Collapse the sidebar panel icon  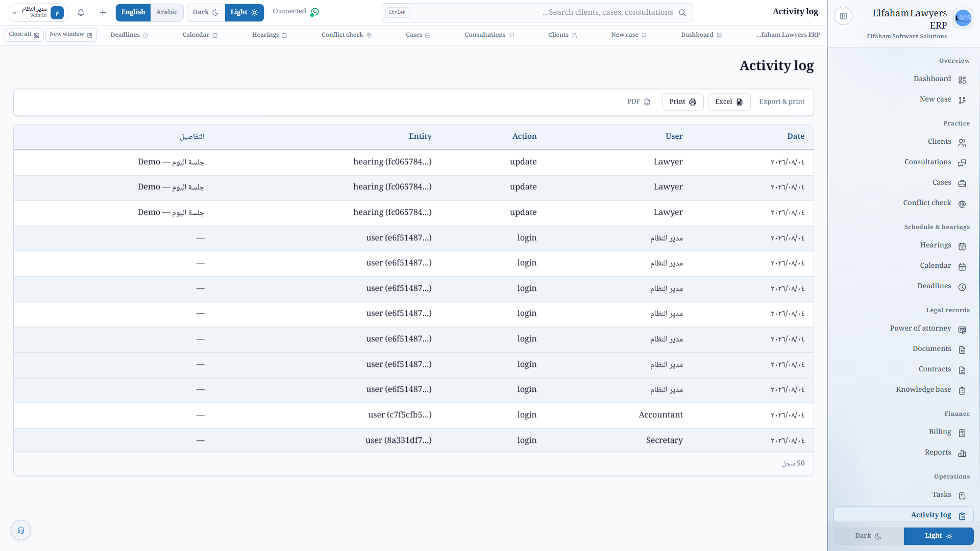tap(843, 16)
